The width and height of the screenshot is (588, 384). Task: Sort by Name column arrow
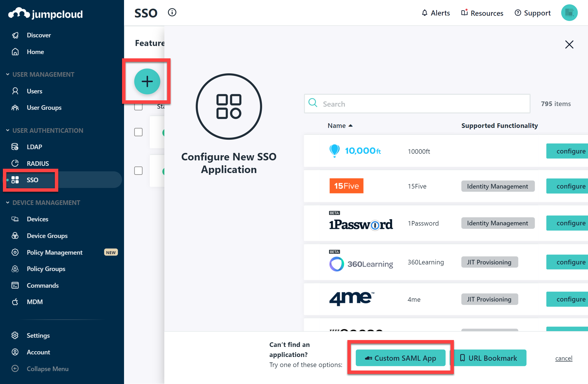click(350, 126)
